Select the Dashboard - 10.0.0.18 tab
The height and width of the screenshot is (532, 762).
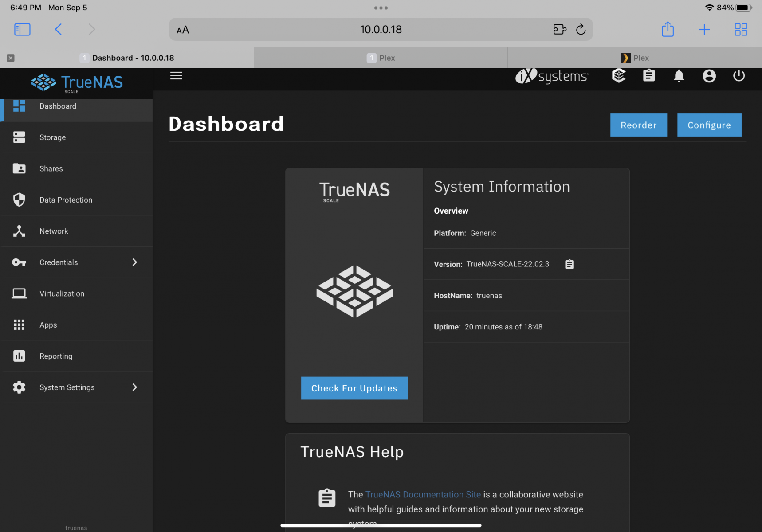pyautogui.click(x=127, y=58)
